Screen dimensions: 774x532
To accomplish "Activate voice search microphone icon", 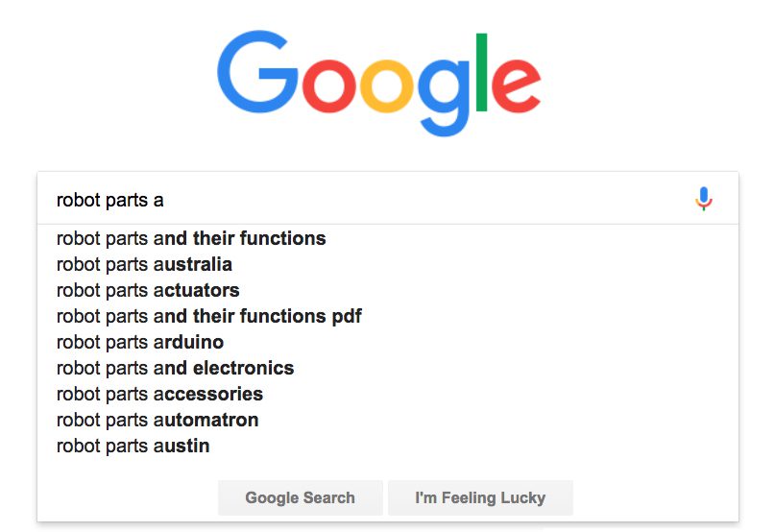I will click(703, 199).
